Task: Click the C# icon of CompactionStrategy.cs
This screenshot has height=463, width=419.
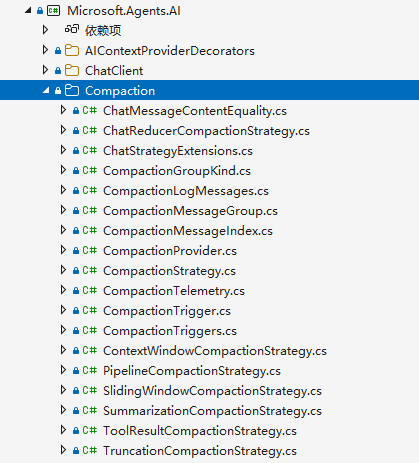Action: tap(90, 270)
